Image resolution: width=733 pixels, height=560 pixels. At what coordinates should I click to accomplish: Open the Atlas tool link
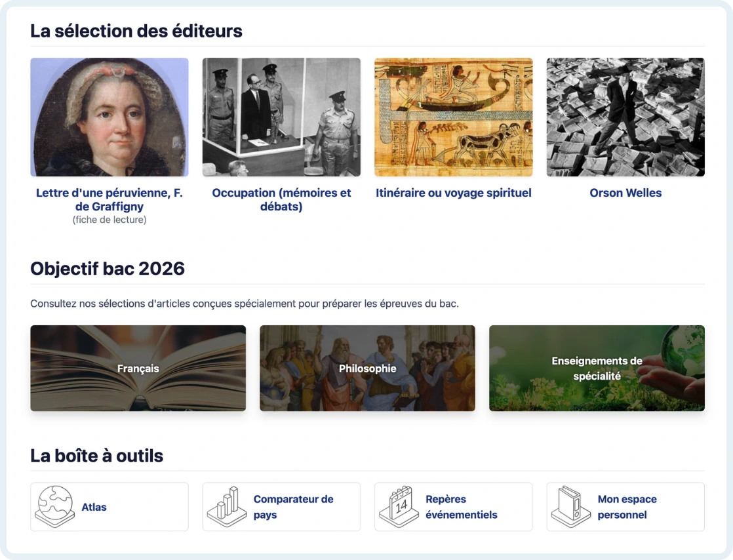tap(94, 507)
